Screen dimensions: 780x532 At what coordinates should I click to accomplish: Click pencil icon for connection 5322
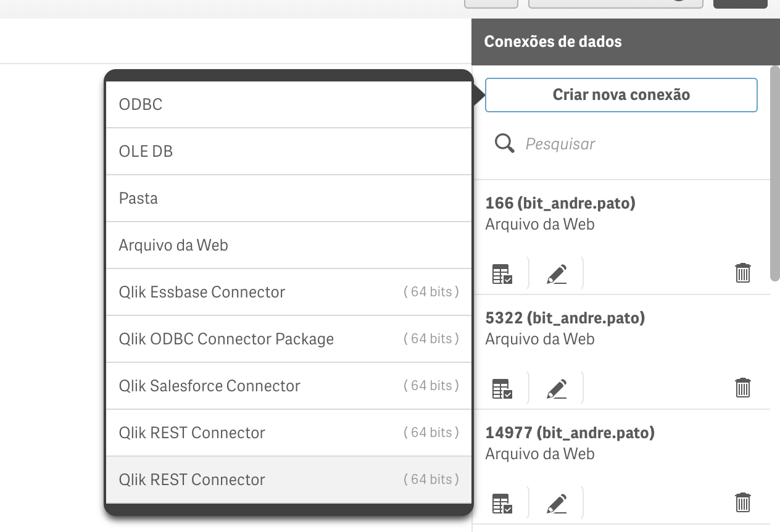[557, 388]
